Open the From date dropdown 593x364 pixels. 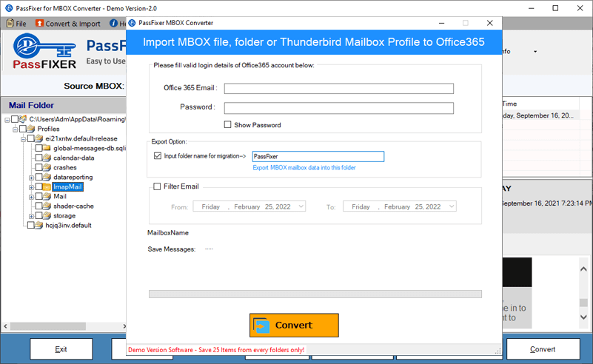pyautogui.click(x=301, y=206)
